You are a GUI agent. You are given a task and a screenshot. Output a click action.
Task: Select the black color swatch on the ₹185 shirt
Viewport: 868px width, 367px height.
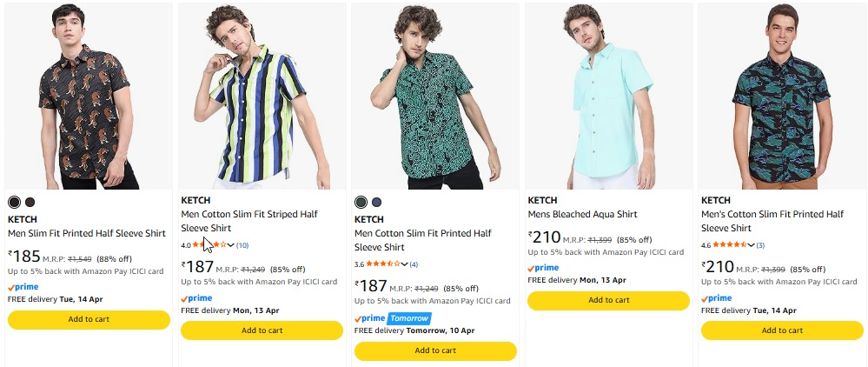point(14,202)
